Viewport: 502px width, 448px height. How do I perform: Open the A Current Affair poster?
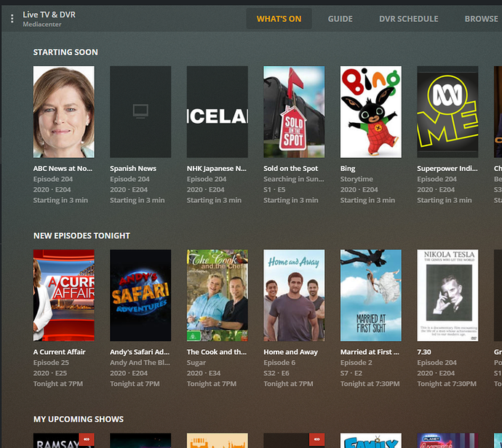[x=64, y=295]
